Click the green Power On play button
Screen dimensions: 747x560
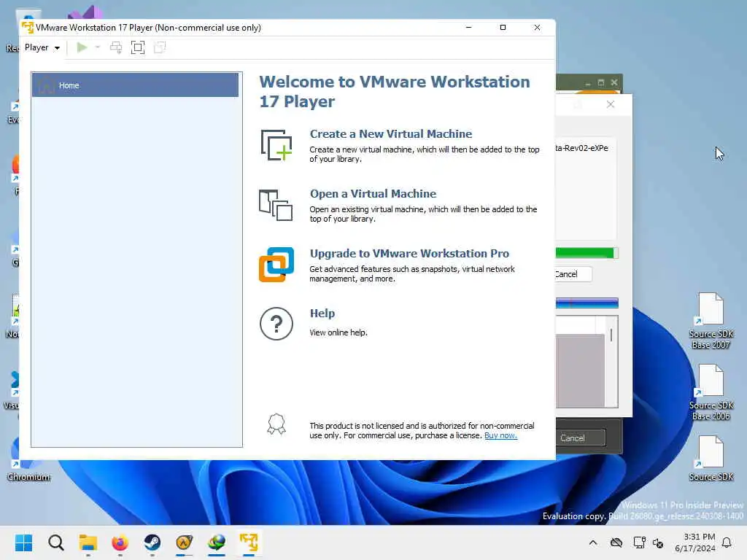point(82,47)
